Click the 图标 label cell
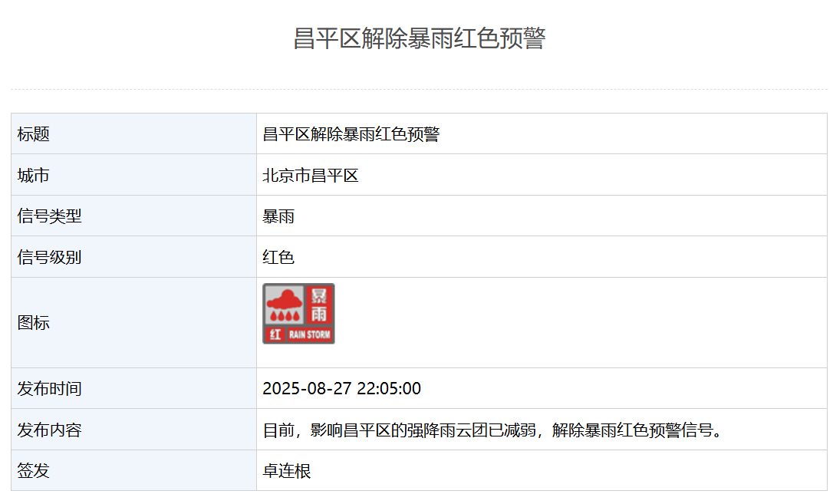 pyautogui.click(x=134, y=322)
